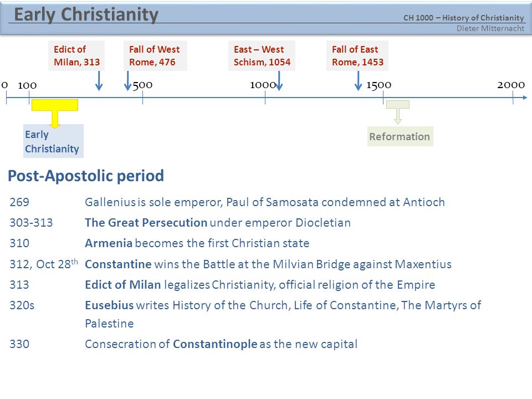Click the arrow below East – West Schism
This screenshot has height=399, width=532.
pos(279,81)
